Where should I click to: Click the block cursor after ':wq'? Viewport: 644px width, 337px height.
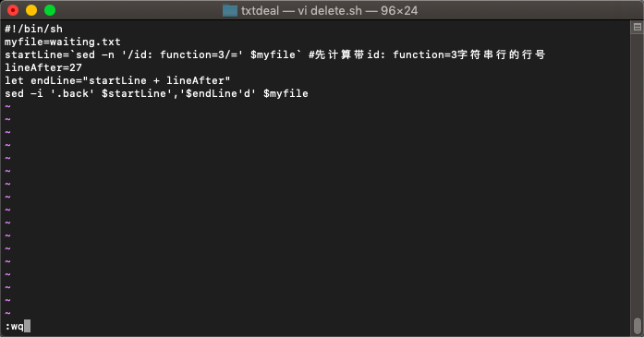(27, 326)
